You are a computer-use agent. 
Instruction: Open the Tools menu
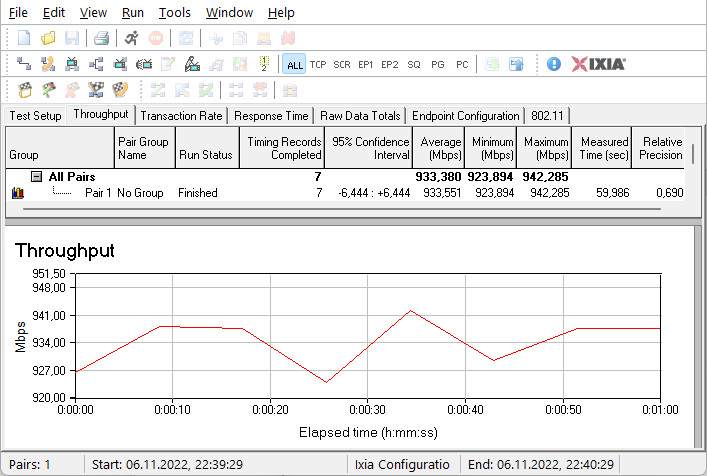click(x=174, y=13)
